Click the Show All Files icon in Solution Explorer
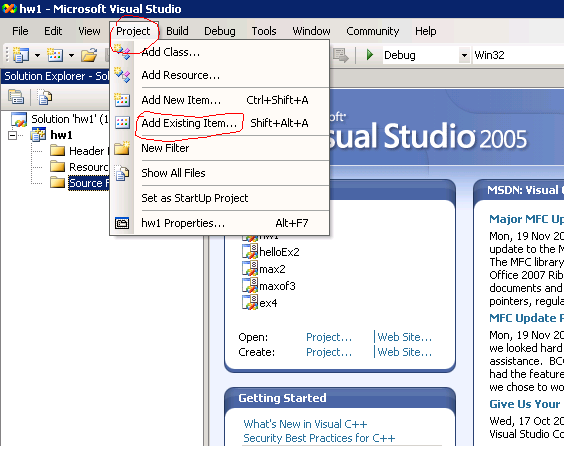Image resolution: width=566 pixels, height=456 pixels. coord(45,97)
